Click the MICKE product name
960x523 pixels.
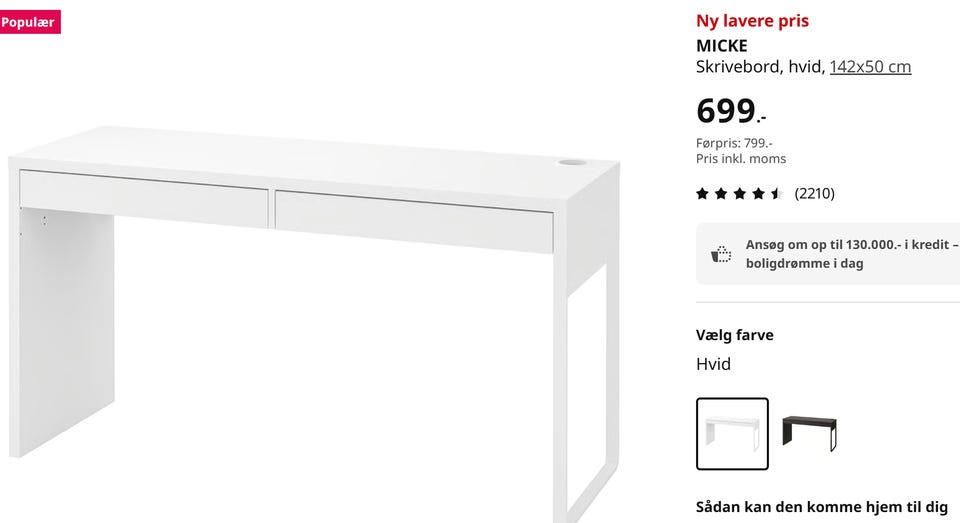point(722,46)
